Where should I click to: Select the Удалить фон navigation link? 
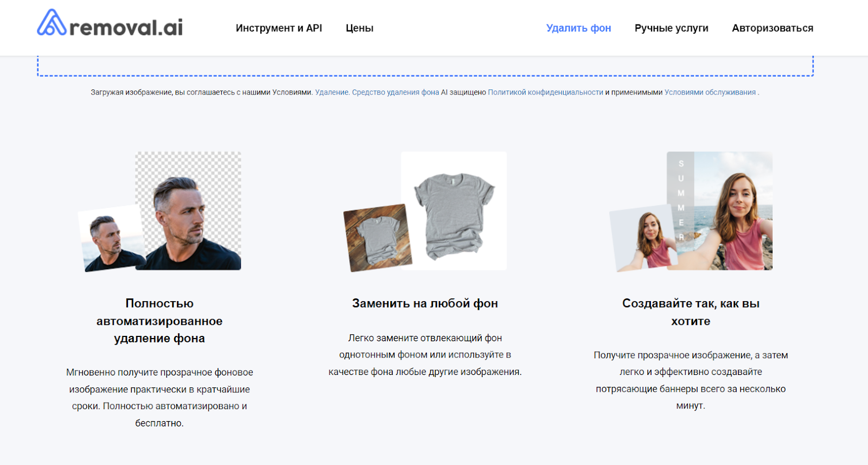(x=578, y=28)
